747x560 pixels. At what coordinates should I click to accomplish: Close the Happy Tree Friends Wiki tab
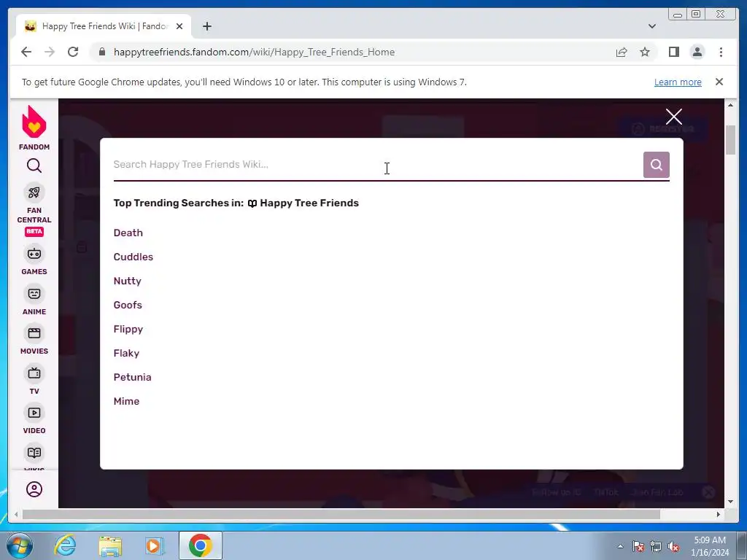[x=179, y=26]
